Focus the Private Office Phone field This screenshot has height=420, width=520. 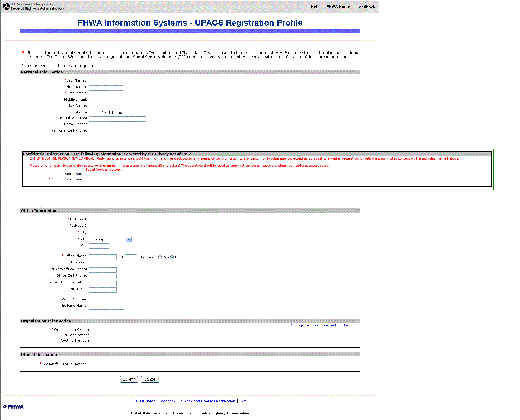(x=103, y=270)
